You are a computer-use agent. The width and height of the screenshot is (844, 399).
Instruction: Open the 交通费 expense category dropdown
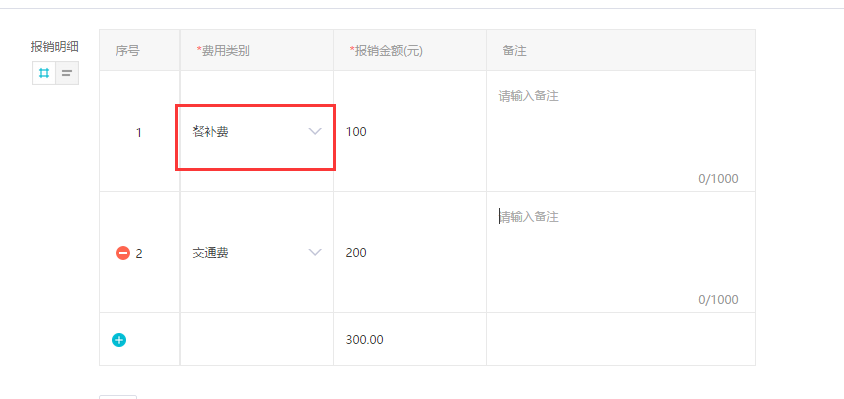pos(256,253)
